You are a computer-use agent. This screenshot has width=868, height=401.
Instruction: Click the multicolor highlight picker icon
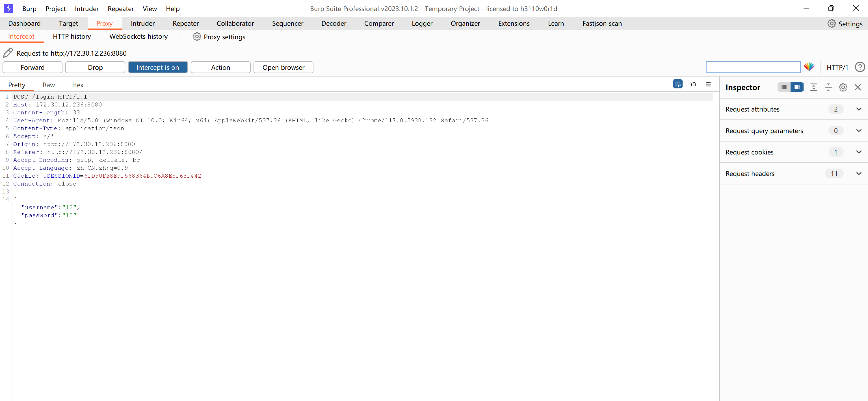point(809,67)
